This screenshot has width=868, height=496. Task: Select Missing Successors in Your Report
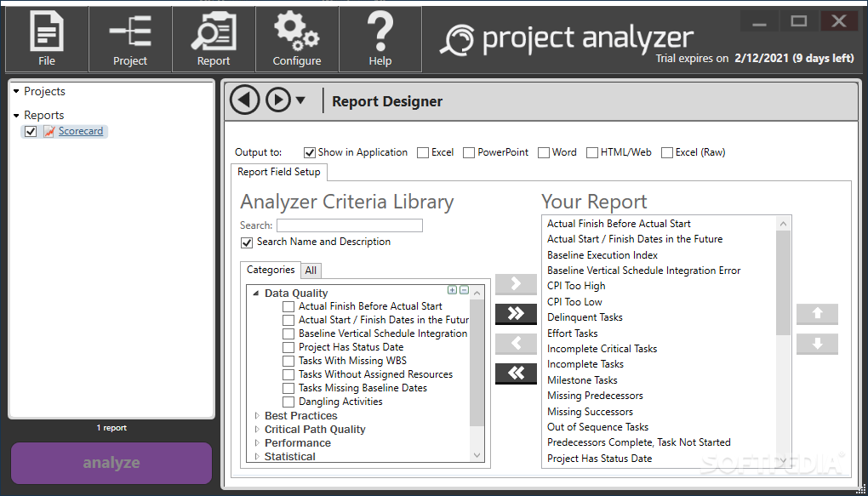(590, 412)
